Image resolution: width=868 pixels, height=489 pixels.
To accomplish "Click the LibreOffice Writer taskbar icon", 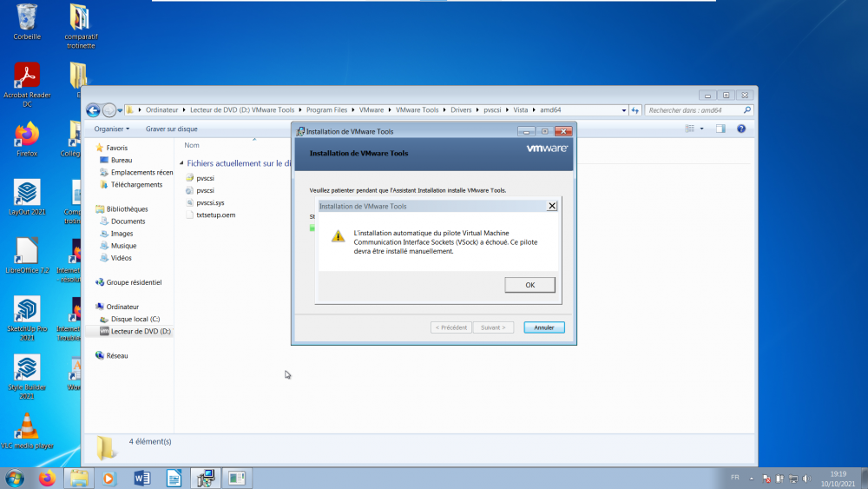I will tap(174, 478).
